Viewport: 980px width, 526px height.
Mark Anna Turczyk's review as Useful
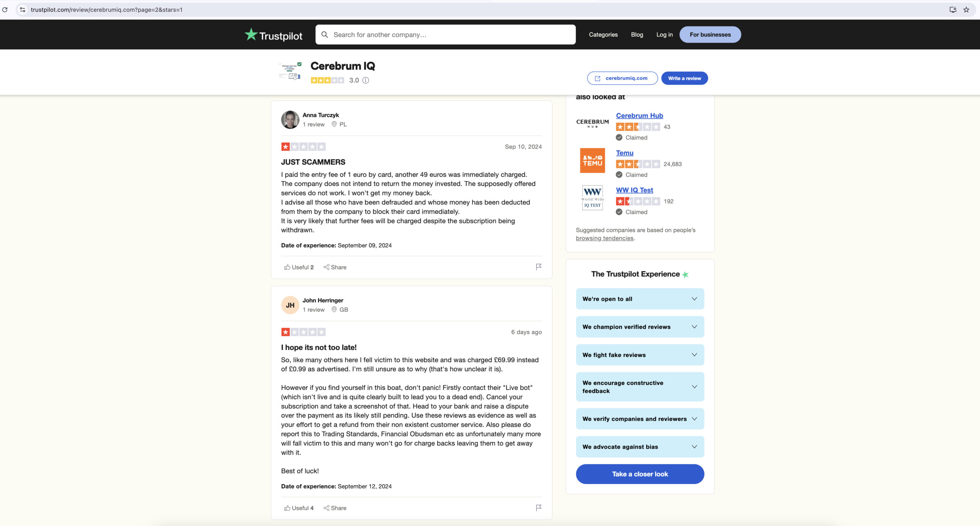click(x=299, y=267)
